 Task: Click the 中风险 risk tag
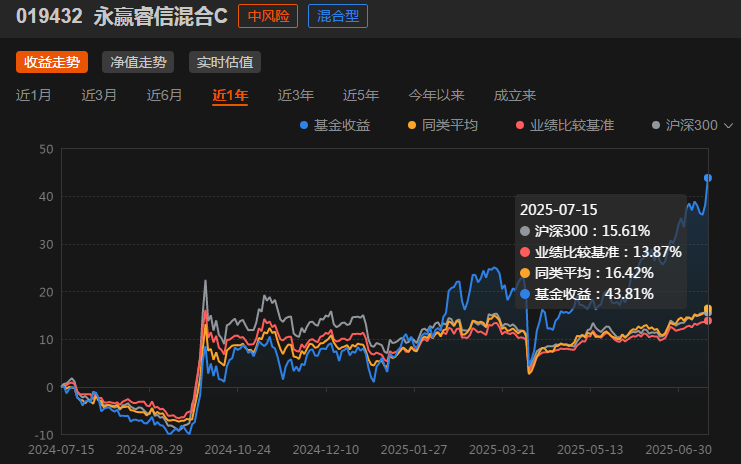(268, 16)
